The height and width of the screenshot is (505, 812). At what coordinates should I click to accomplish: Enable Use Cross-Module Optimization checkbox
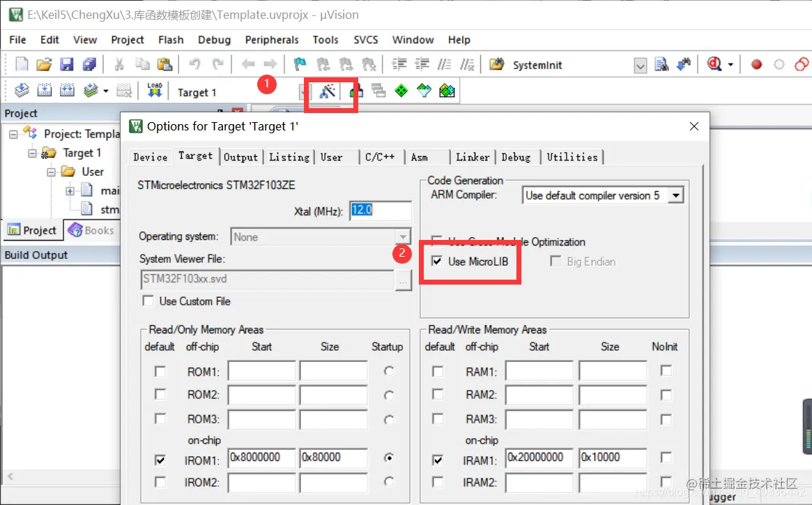(x=437, y=241)
